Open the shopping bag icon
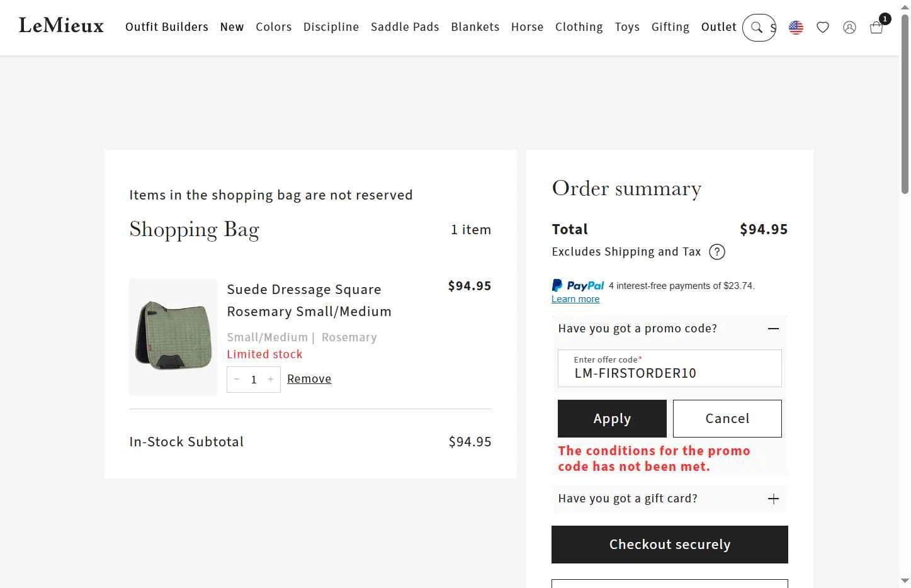Screen dimensions: 911x588 [876, 27]
